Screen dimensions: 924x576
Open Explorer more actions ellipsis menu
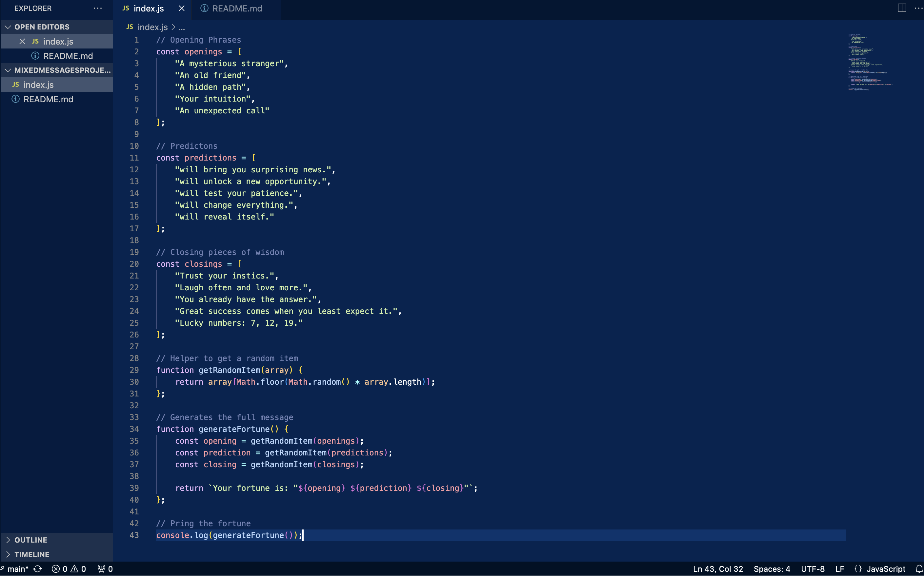click(x=98, y=8)
